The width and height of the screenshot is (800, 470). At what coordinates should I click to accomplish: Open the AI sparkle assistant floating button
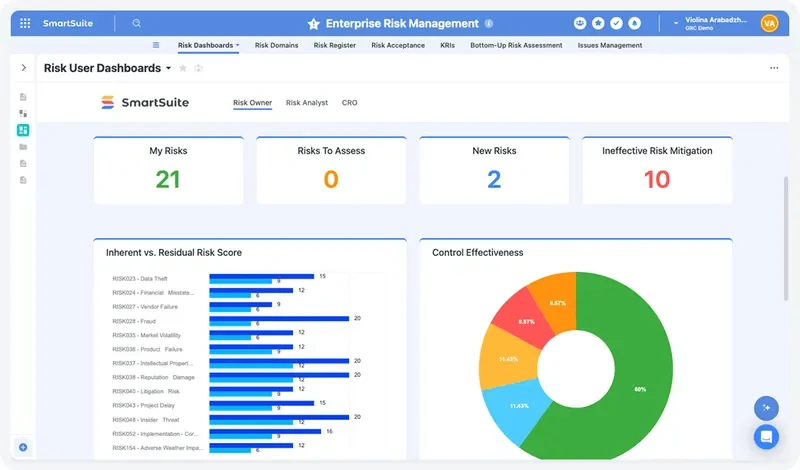[x=766, y=408]
